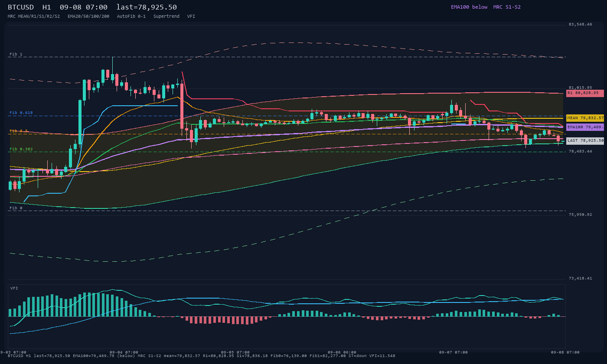Click the "Fib 0" level label

pyautogui.click(x=16, y=208)
